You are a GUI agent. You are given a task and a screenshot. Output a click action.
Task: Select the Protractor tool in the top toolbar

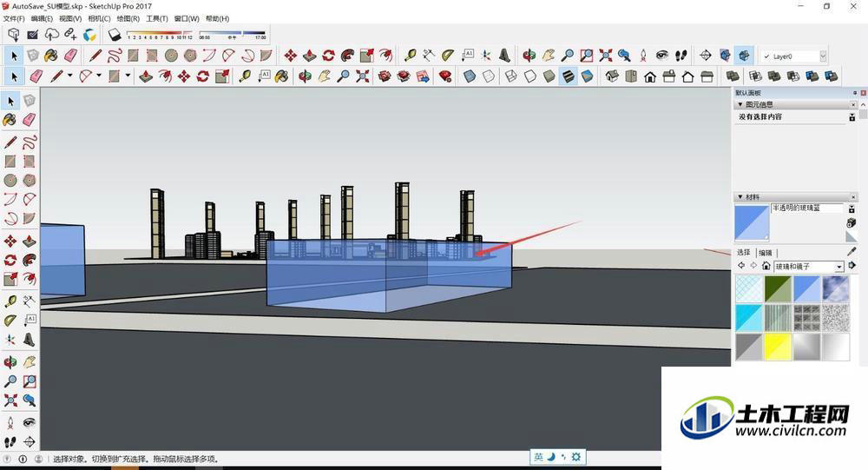click(x=447, y=56)
